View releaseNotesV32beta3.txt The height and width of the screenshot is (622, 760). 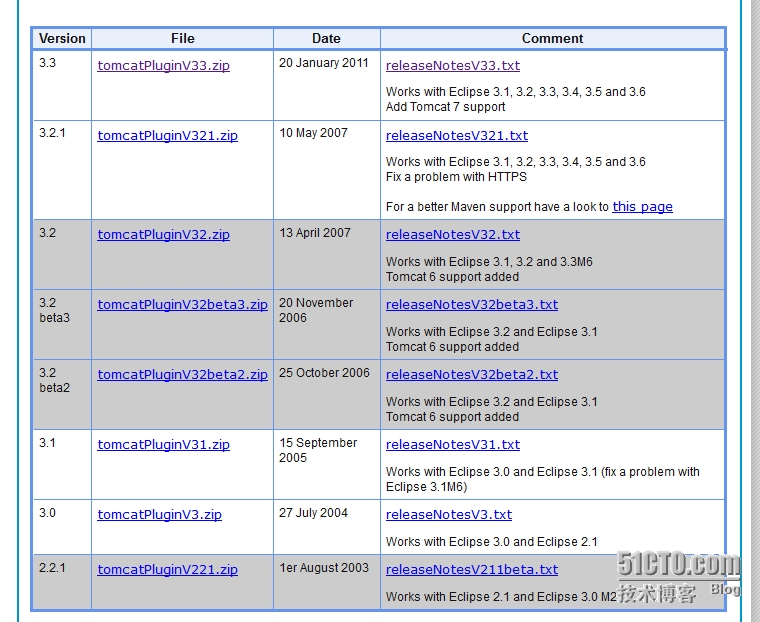point(472,304)
